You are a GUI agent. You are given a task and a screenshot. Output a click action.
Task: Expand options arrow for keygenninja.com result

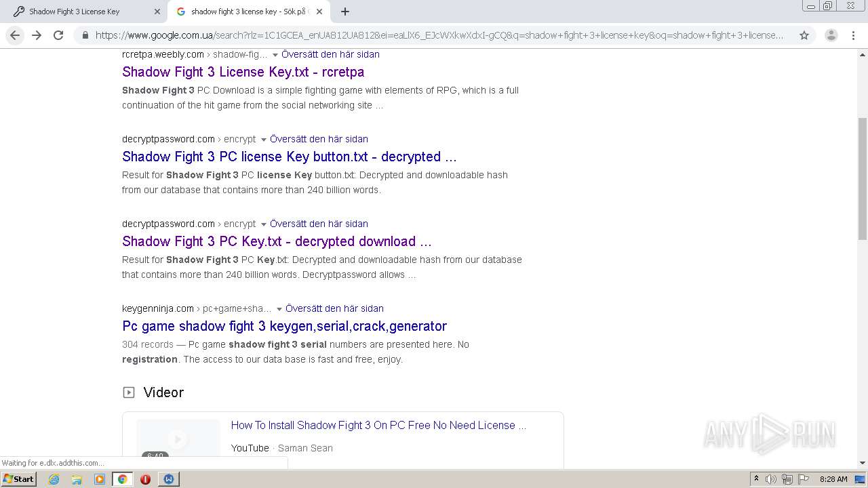(x=279, y=309)
